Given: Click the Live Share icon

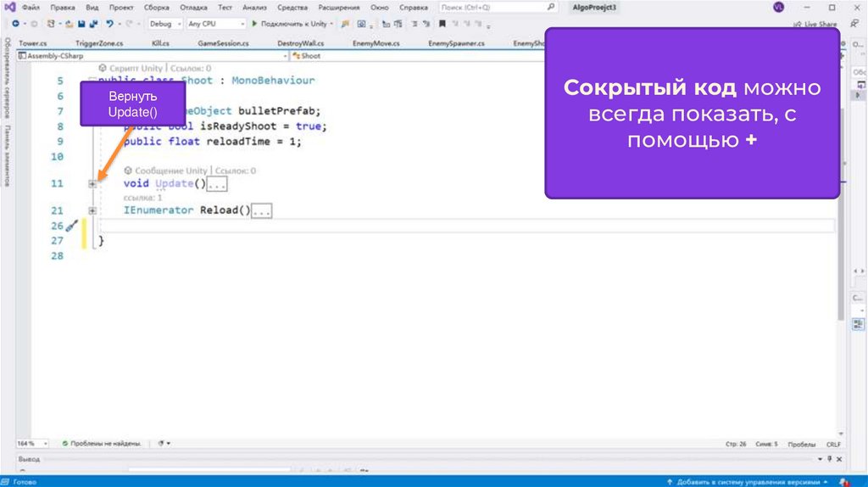Looking at the screenshot, I should tap(797, 25).
